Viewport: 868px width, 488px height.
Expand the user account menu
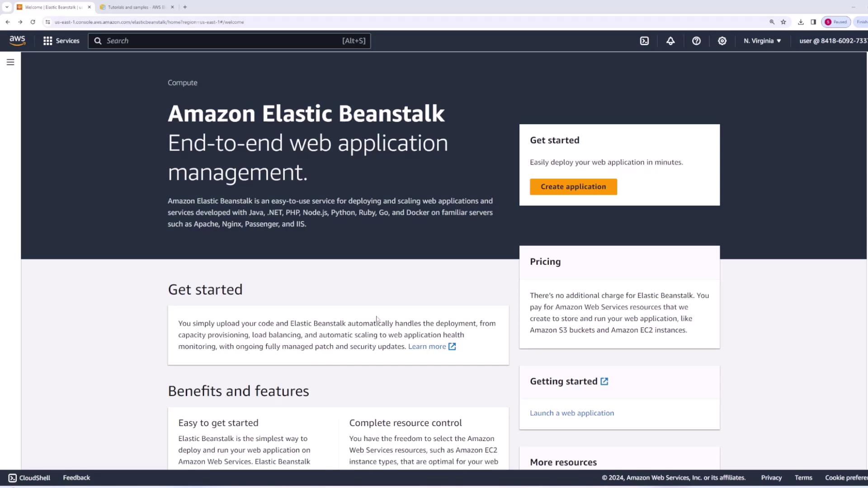833,41
